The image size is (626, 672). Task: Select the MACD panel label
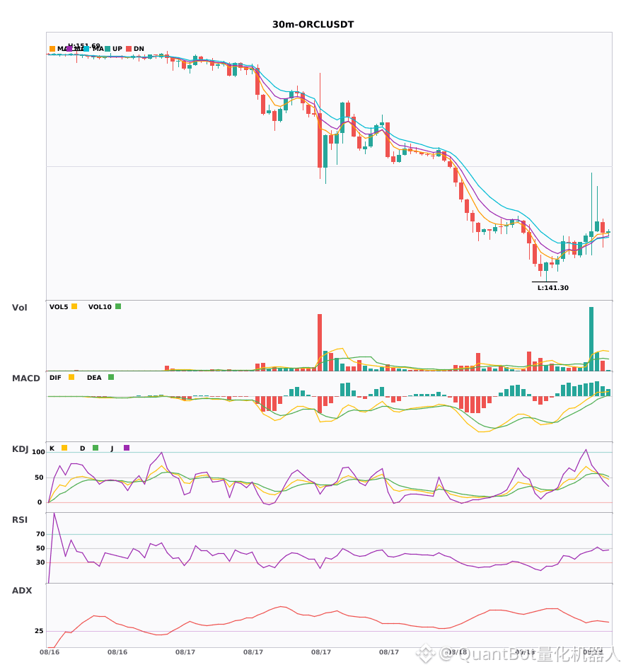(25, 378)
